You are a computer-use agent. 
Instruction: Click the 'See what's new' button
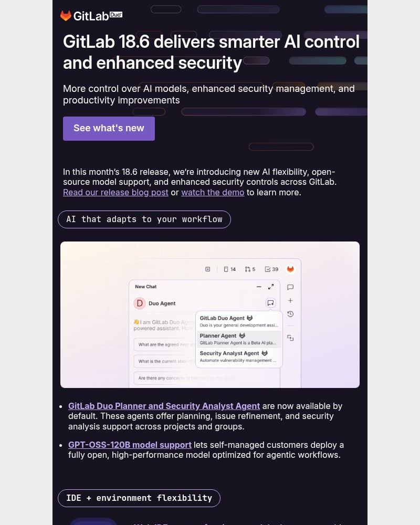coord(109,128)
